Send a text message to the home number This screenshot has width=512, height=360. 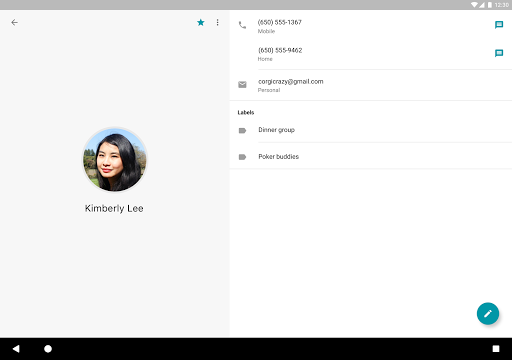pyautogui.click(x=499, y=53)
